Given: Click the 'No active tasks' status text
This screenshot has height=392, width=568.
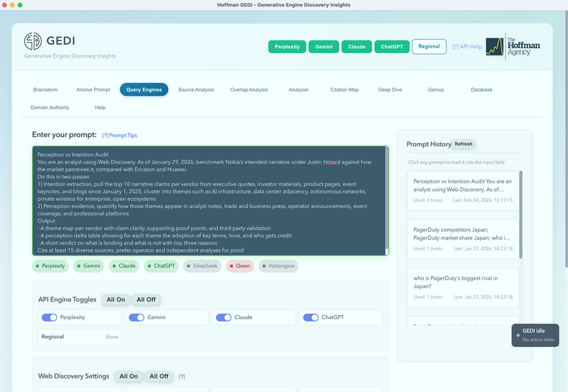Looking at the screenshot, I should pyautogui.click(x=538, y=340).
